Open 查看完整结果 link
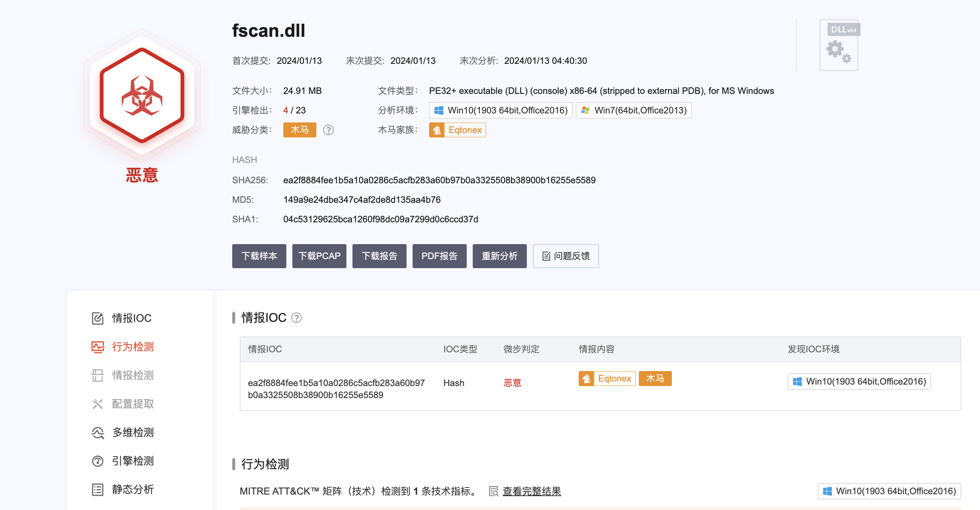This screenshot has height=510, width=980. (531, 491)
